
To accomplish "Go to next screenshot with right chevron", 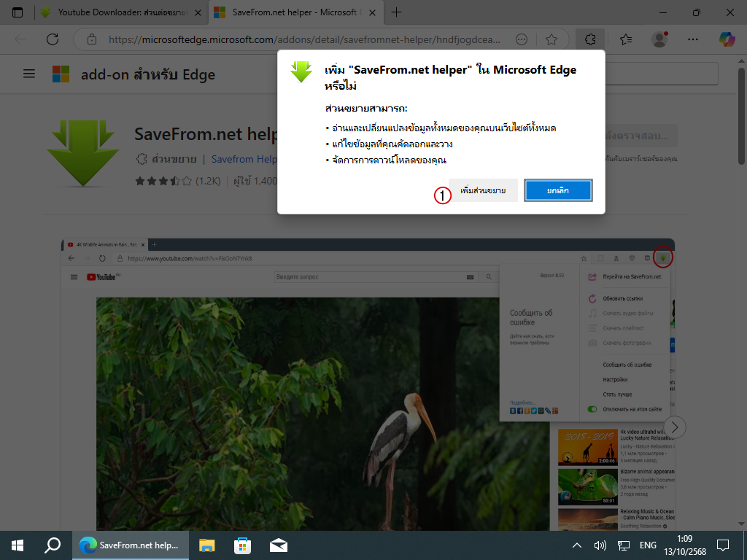I will tap(676, 427).
